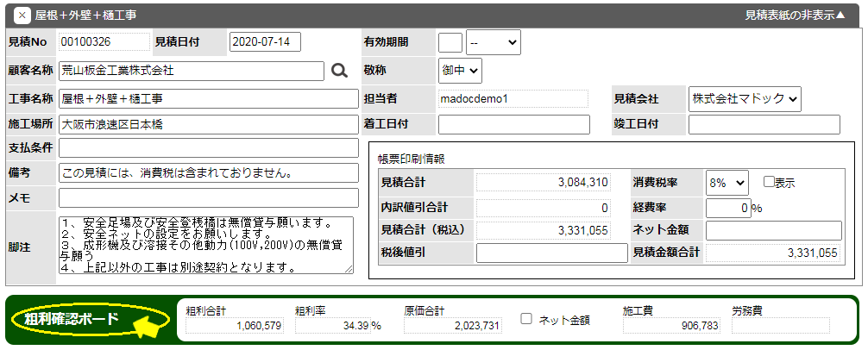Click the 着工日付 input field
868x350 pixels.
click(x=512, y=124)
